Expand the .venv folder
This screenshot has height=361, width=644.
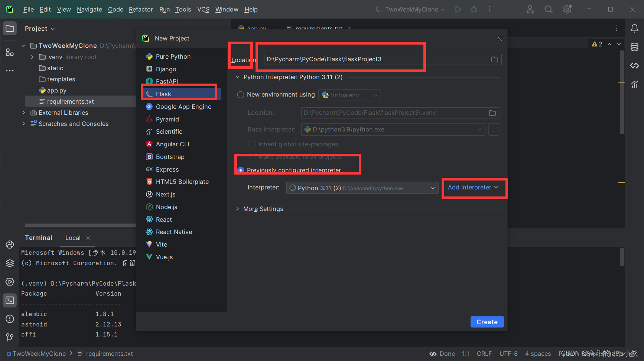(32, 57)
